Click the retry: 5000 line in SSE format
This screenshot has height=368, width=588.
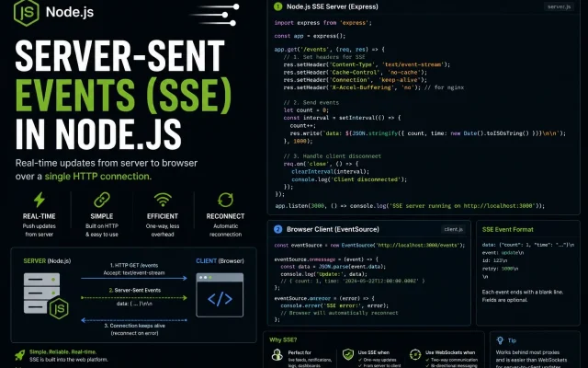point(500,269)
